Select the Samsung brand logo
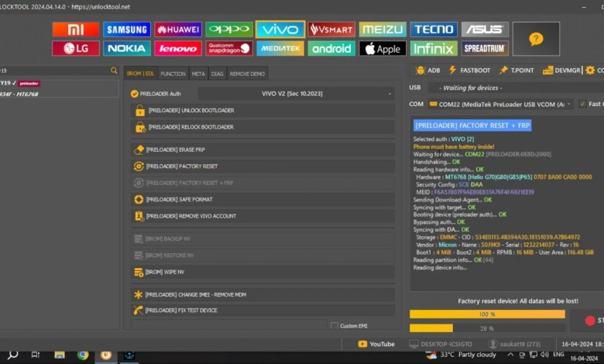Viewport: 604px width, 364px height. (x=127, y=29)
